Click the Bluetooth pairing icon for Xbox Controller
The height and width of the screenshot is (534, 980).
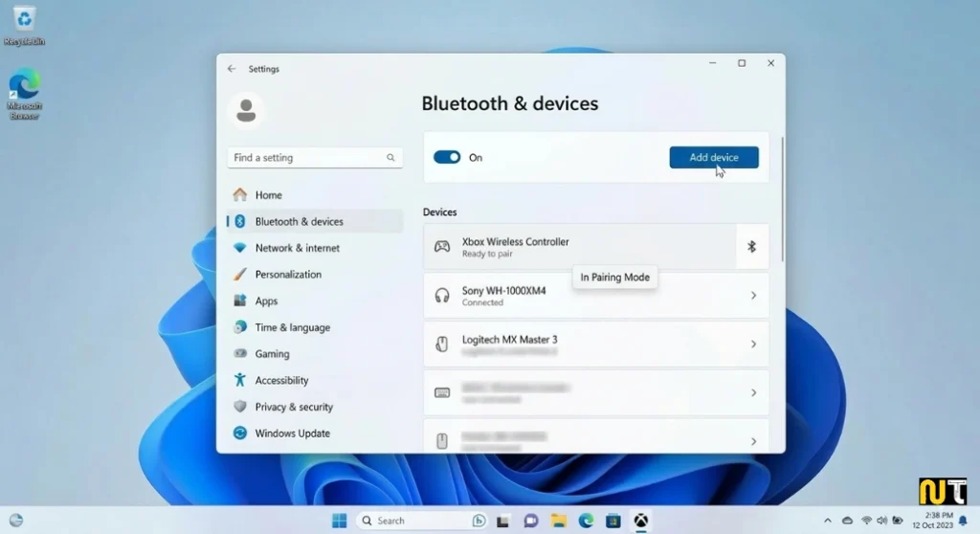click(x=751, y=247)
